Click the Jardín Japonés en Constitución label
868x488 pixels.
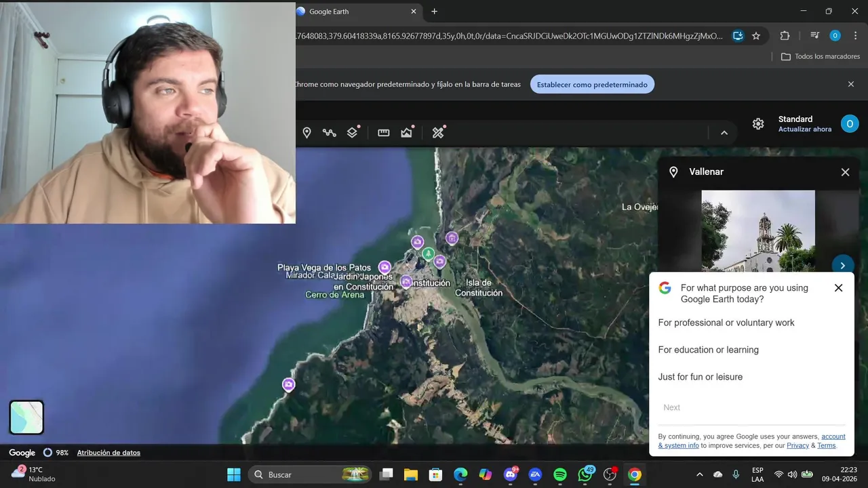363,282
